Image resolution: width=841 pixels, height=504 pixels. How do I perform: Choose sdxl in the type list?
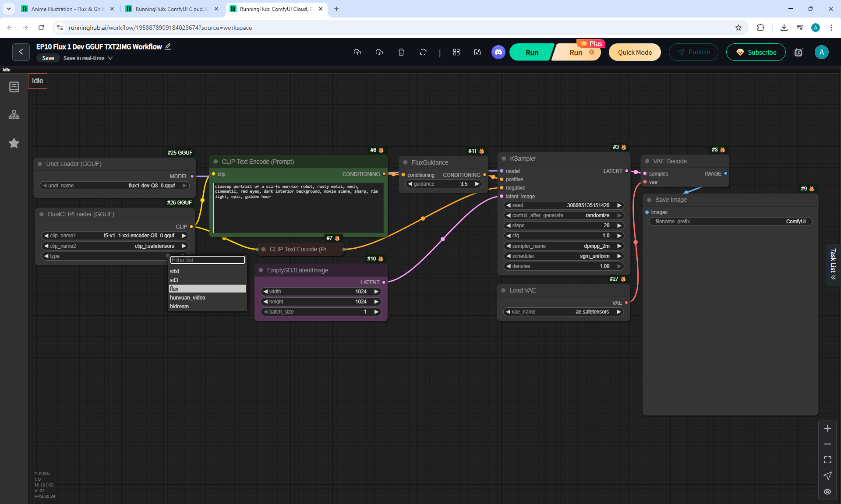click(x=174, y=271)
